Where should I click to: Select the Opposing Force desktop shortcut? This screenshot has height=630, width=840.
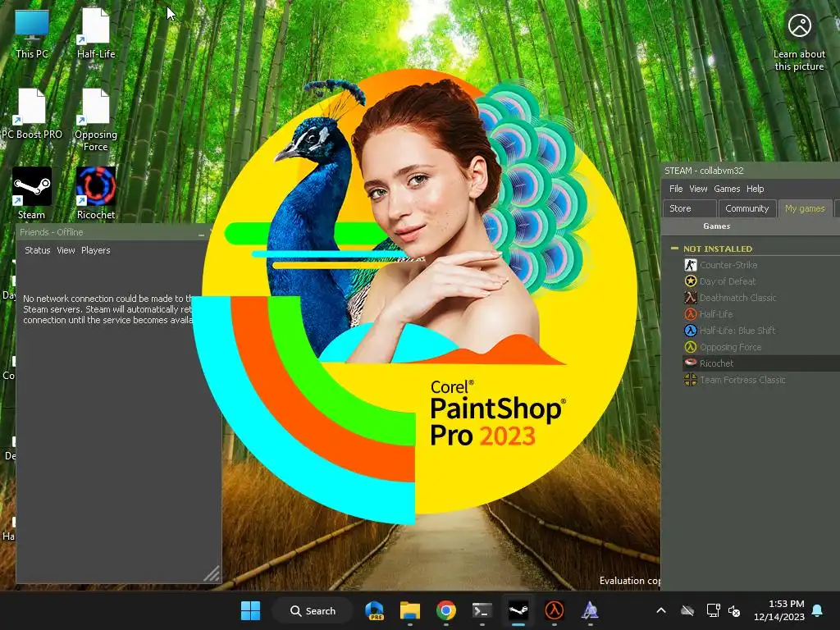(96, 121)
